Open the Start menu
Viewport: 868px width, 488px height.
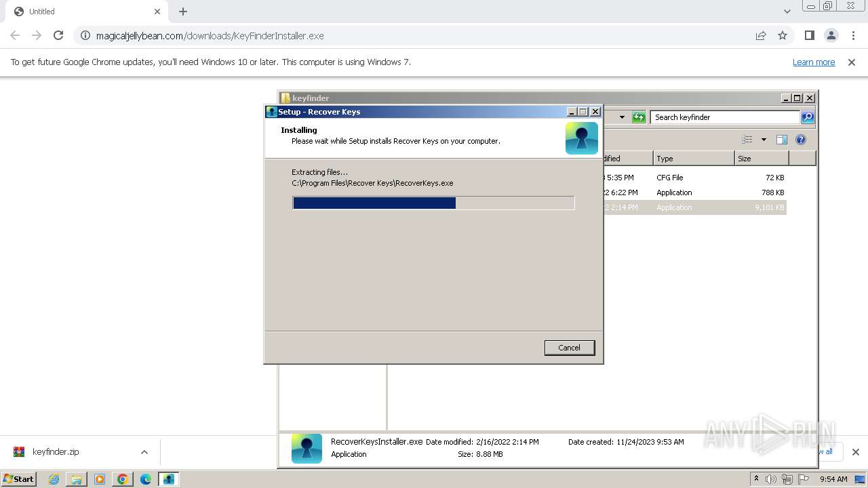[x=19, y=479]
